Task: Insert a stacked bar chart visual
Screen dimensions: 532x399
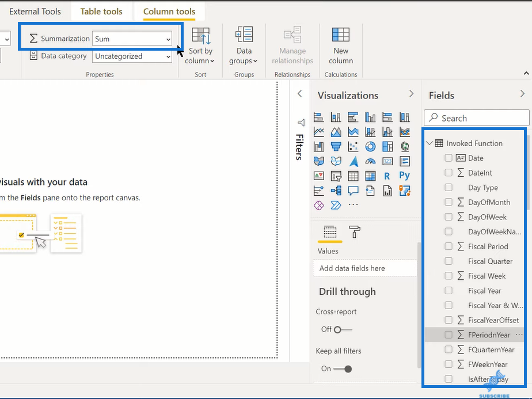Action: coord(318,117)
